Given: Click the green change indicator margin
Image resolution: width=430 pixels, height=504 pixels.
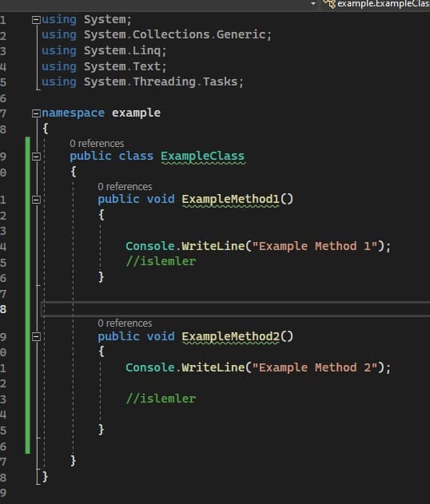Looking at the screenshot, I should pyautogui.click(x=28, y=295).
